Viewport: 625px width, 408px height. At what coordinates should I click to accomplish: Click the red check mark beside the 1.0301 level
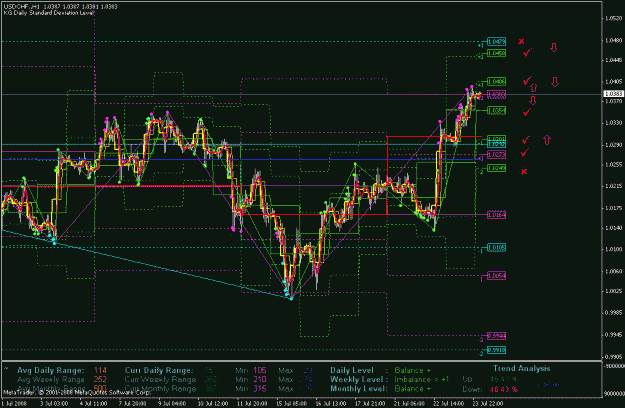pos(526,140)
